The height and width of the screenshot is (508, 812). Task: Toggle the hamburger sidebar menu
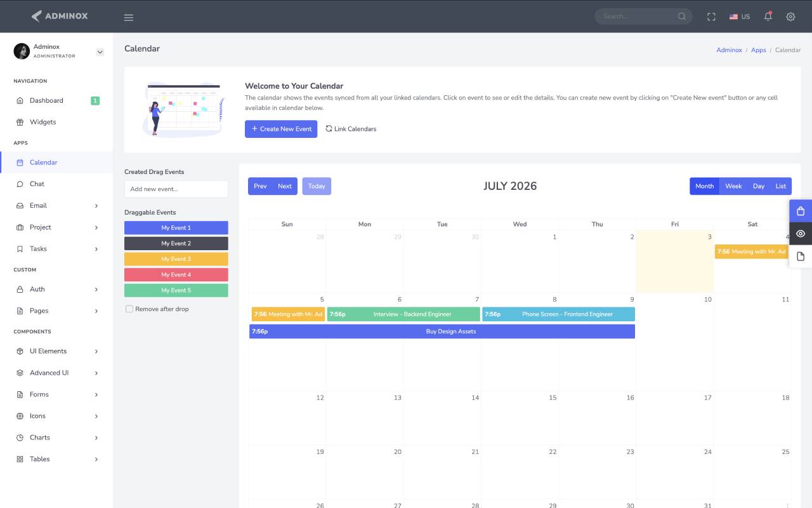pyautogui.click(x=129, y=17)
